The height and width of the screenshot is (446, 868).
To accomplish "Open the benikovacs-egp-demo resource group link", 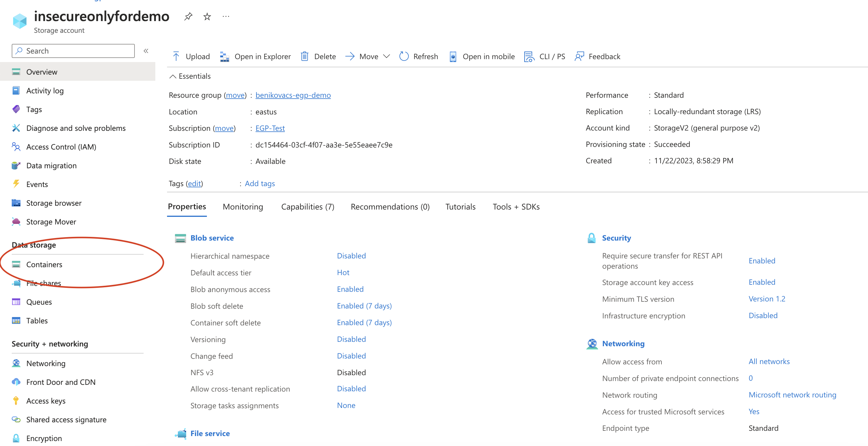I will click(x=293, y=95).
